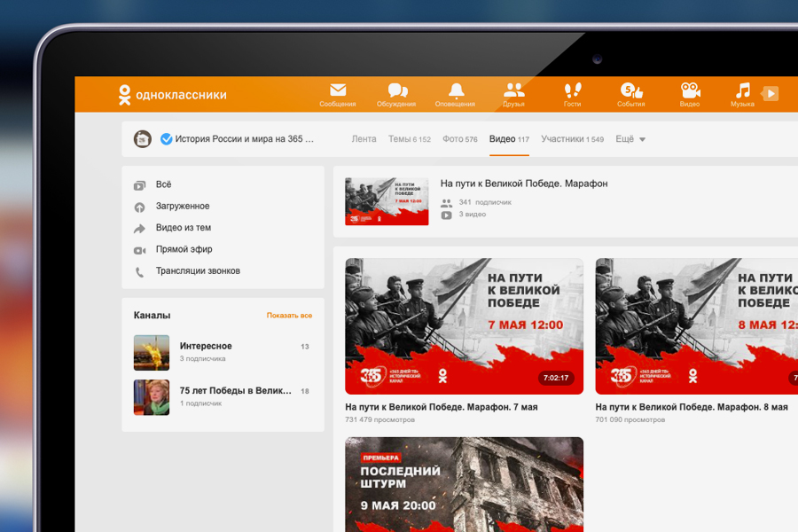Click 75 лет Победы channel count 18
The image size is (798, 532).
tap(305, 392)
